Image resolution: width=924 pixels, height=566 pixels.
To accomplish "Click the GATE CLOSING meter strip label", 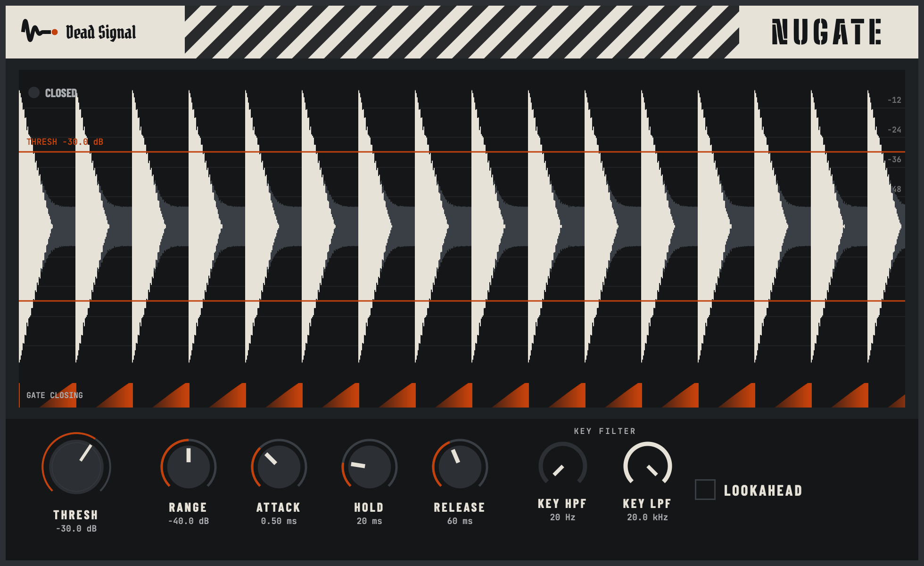I will 55,395.
